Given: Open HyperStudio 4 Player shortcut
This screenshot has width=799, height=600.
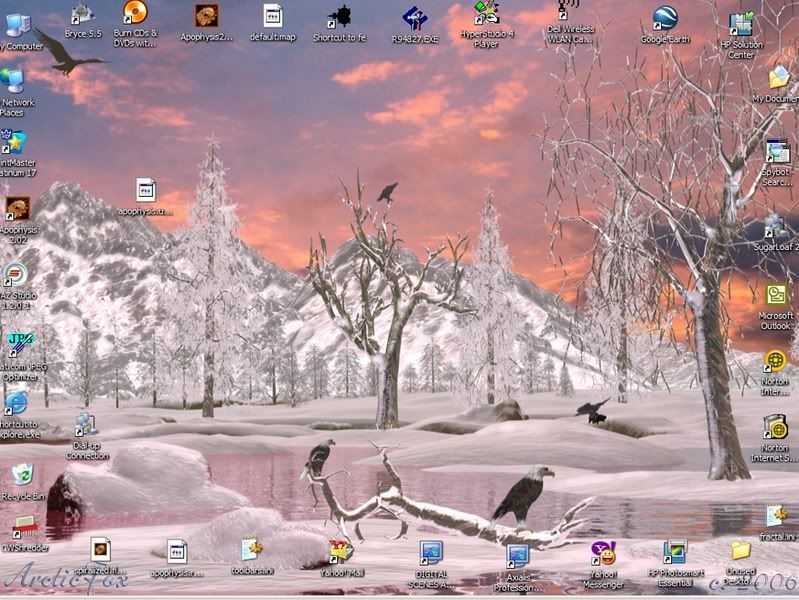Looking at the screenshot, I should [486, 14].
